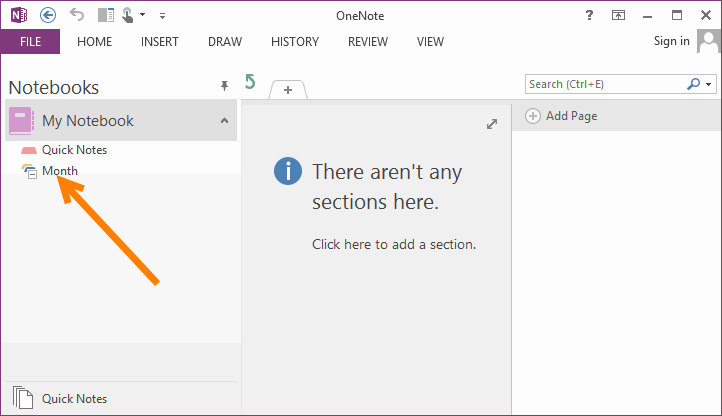Create a new section with plus tab
Viewport: 722px width, 416px height.
(288, 90)
